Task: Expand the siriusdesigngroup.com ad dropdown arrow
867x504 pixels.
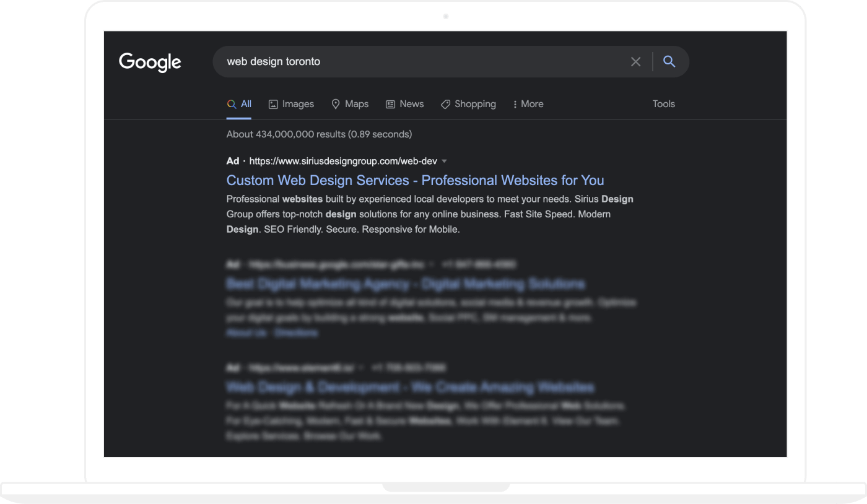Action: point(445,162)
